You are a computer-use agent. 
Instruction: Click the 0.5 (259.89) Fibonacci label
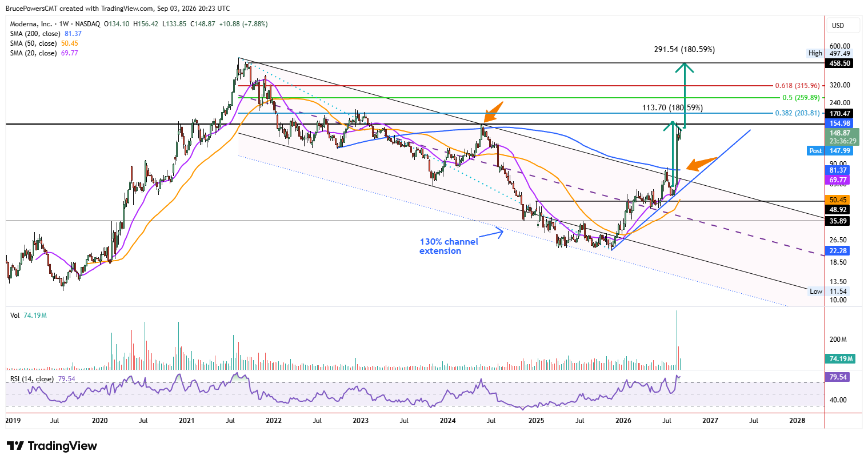click(801, 98)
